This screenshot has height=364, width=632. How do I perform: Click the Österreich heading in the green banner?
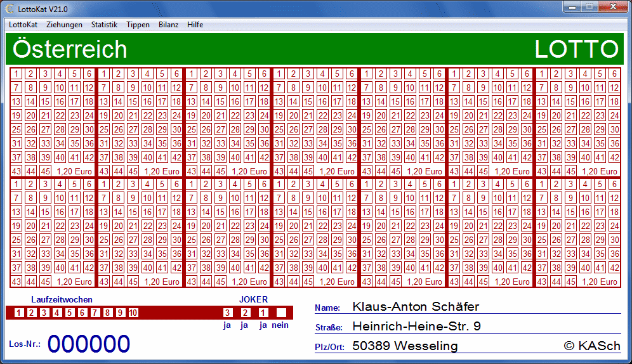tap(70, 49)
